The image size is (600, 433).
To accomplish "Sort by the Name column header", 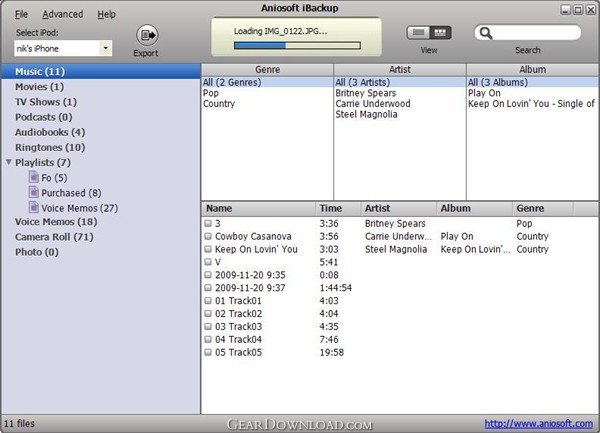I will pos(259,208).
